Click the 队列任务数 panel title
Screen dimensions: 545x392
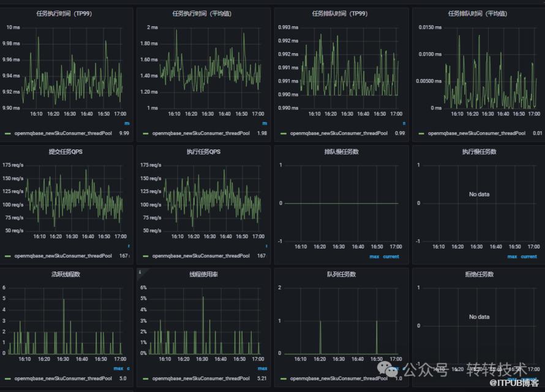tap(341, 274)
